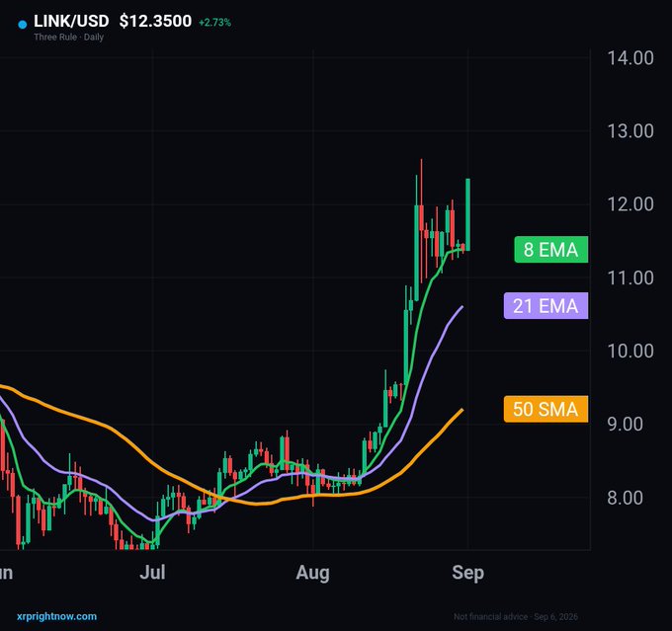Select the LINK/USD pair title

(x=71, y=21)
